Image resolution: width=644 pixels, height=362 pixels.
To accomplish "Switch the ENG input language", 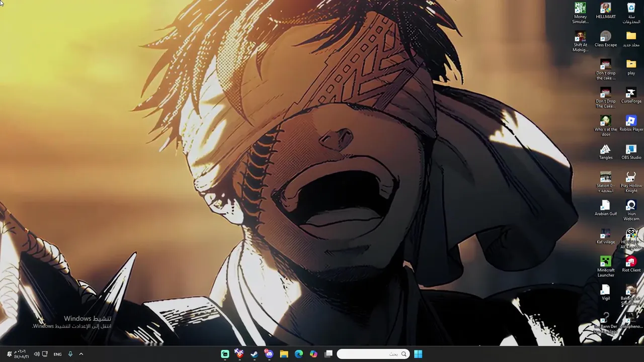I will (57, 354).
